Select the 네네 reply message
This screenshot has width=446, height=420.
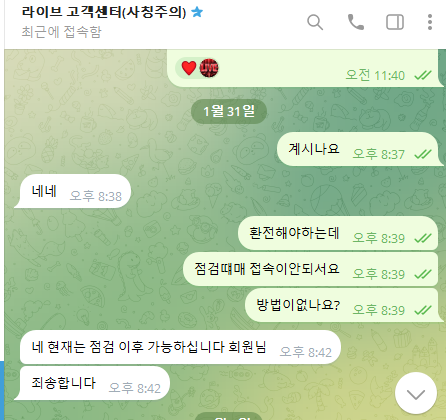(x=73, y=191)
